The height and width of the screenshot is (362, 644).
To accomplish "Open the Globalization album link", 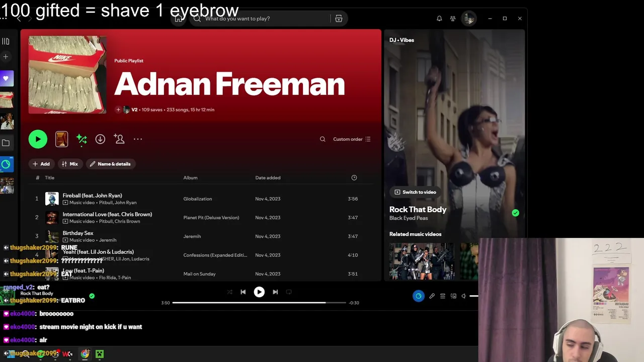I will [x=198, y=199].
